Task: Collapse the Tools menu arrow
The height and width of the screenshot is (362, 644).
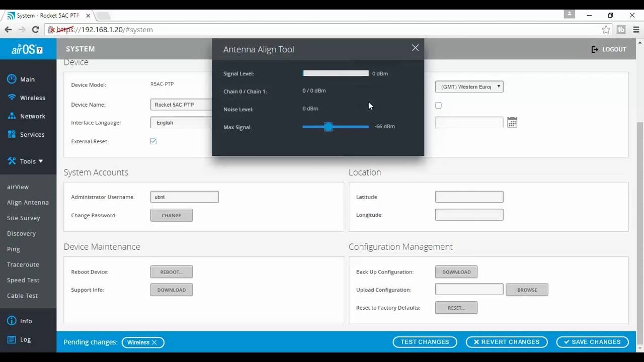Action: [41, 161]
